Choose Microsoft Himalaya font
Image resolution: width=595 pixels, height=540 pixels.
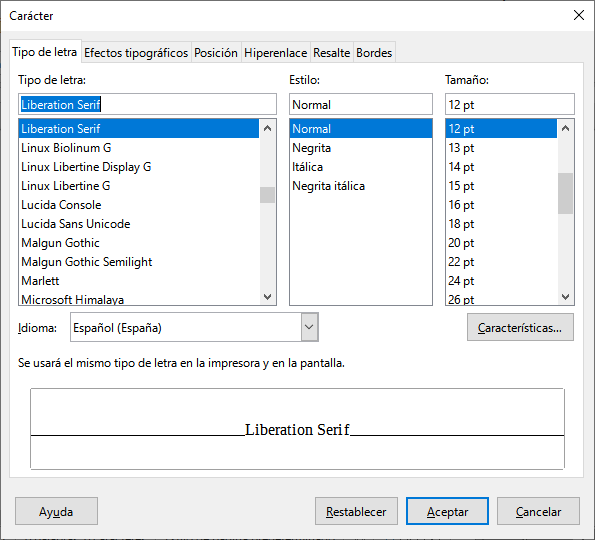pos(139,299)
